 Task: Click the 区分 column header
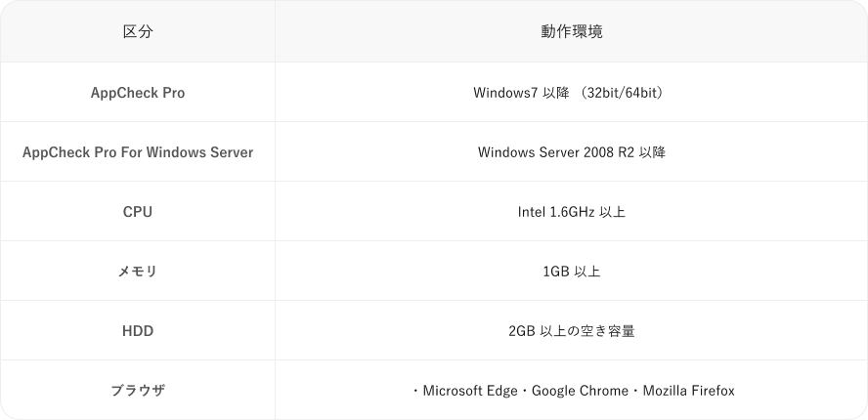[x=138, y=31]
